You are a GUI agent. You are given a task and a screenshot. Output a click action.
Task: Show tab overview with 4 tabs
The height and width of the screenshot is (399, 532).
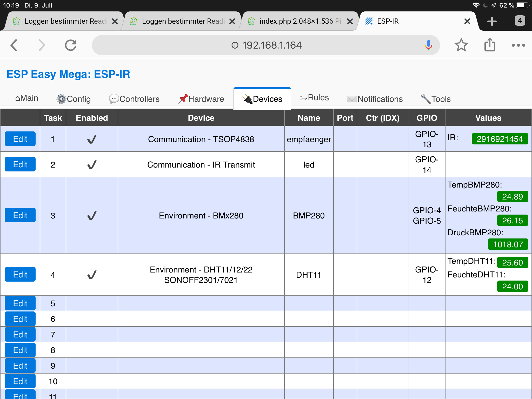tap(520, 21)
